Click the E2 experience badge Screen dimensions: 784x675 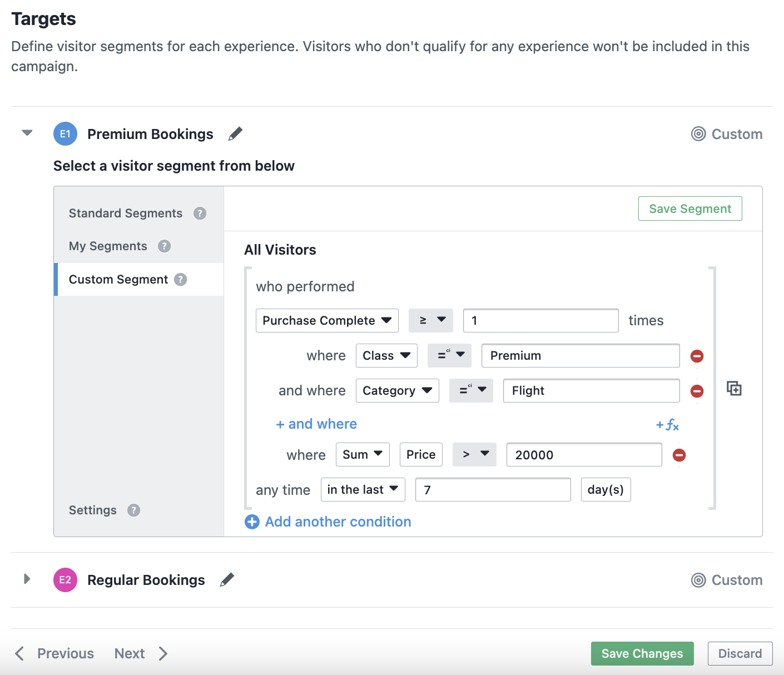click(65, 580)
